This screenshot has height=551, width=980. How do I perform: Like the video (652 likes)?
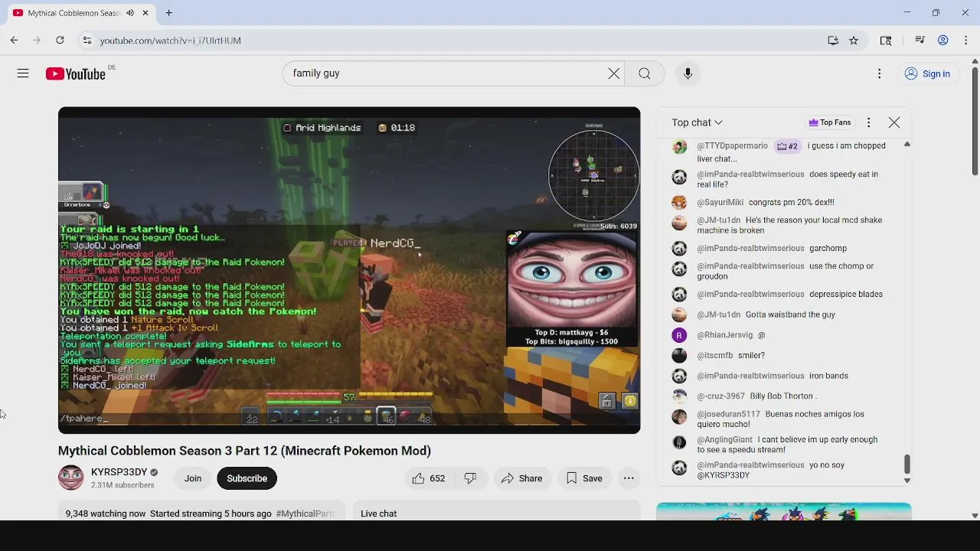point(429,478)
